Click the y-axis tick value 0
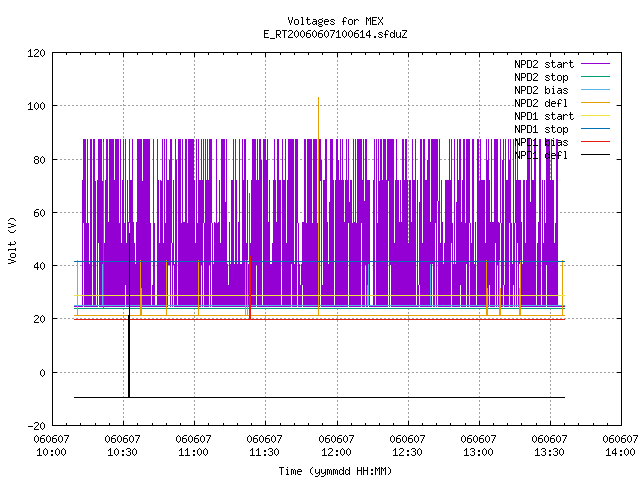 point(42,373)
